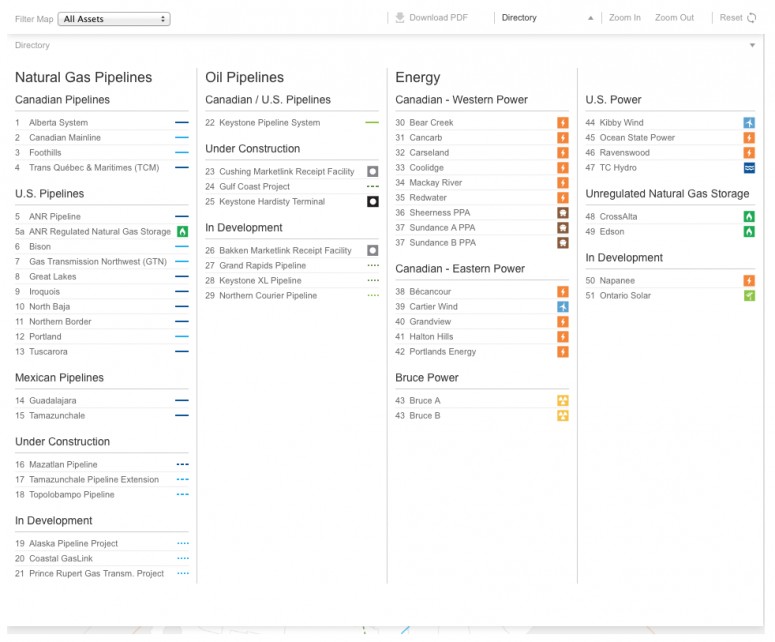Click the Bécancour power icon

pyautogui.click(x=562, y=292)
